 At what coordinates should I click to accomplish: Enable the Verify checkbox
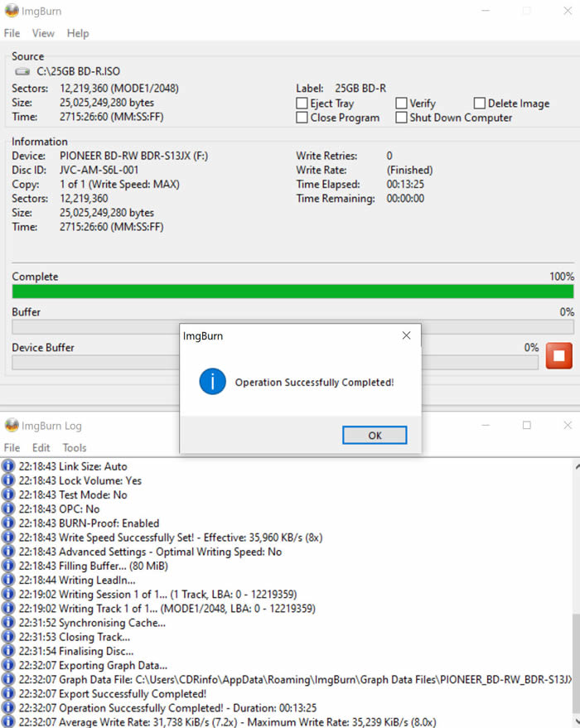click(401, 104)
